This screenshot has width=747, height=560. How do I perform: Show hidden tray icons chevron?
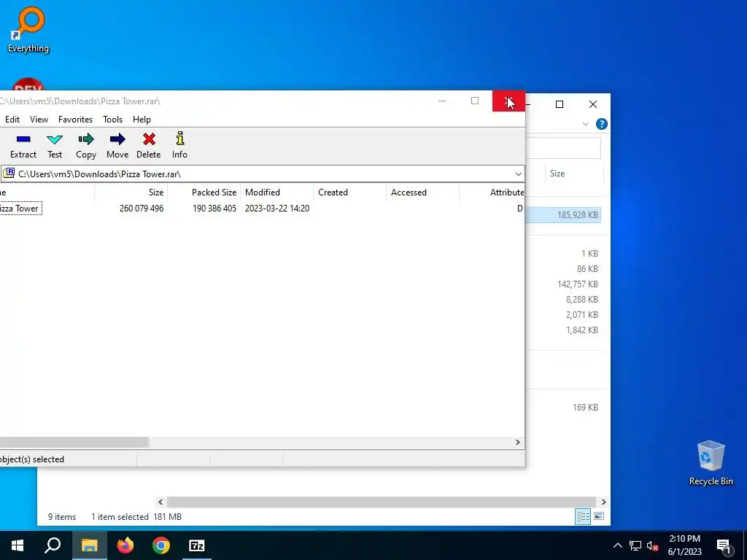617,545
